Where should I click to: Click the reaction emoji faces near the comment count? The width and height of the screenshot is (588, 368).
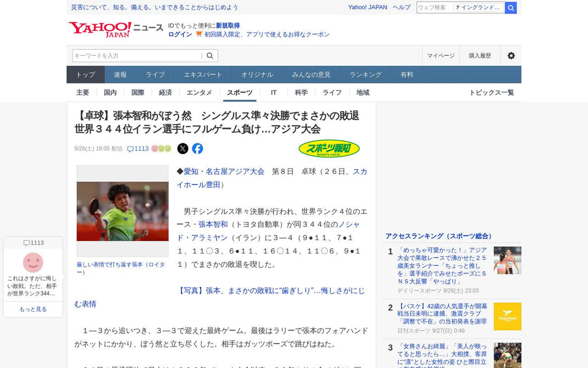click(161, 149)
